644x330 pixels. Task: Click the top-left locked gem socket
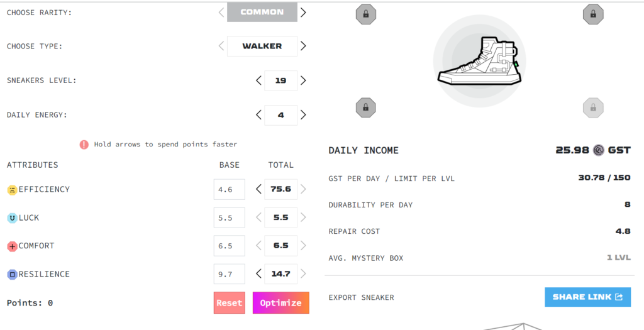click(x=365, y=14)
